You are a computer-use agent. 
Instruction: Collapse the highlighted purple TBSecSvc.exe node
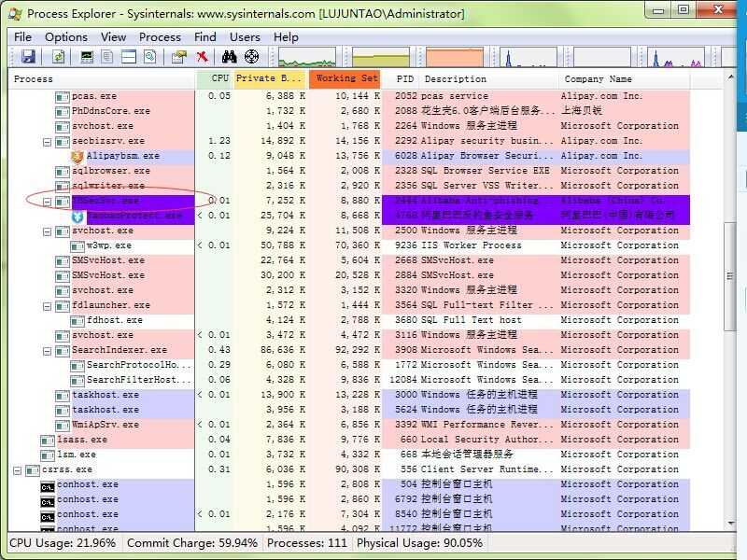coord(48,202)
